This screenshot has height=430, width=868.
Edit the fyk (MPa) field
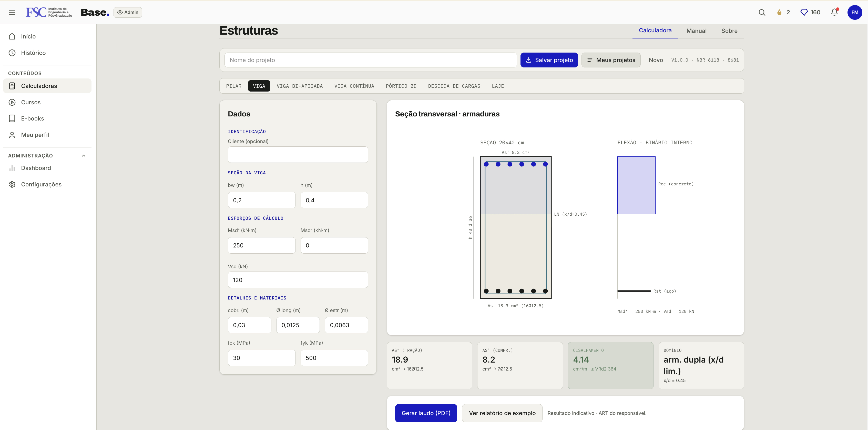pos(334,358)
